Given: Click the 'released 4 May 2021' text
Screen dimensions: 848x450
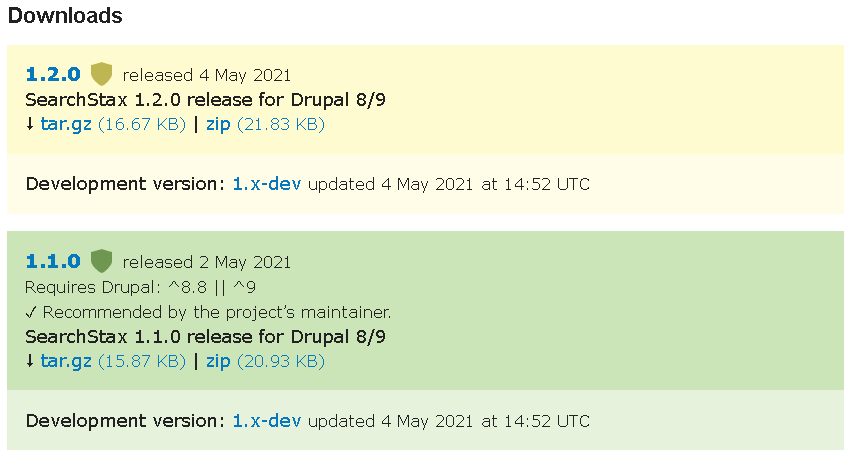Looking at the screenshot, I should tap(207, 75).
